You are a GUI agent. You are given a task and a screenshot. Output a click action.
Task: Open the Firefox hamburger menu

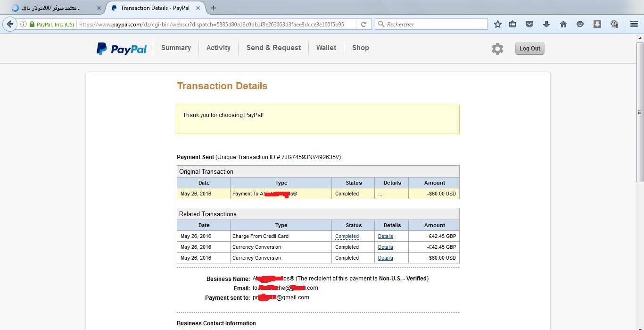pos(634,24)
